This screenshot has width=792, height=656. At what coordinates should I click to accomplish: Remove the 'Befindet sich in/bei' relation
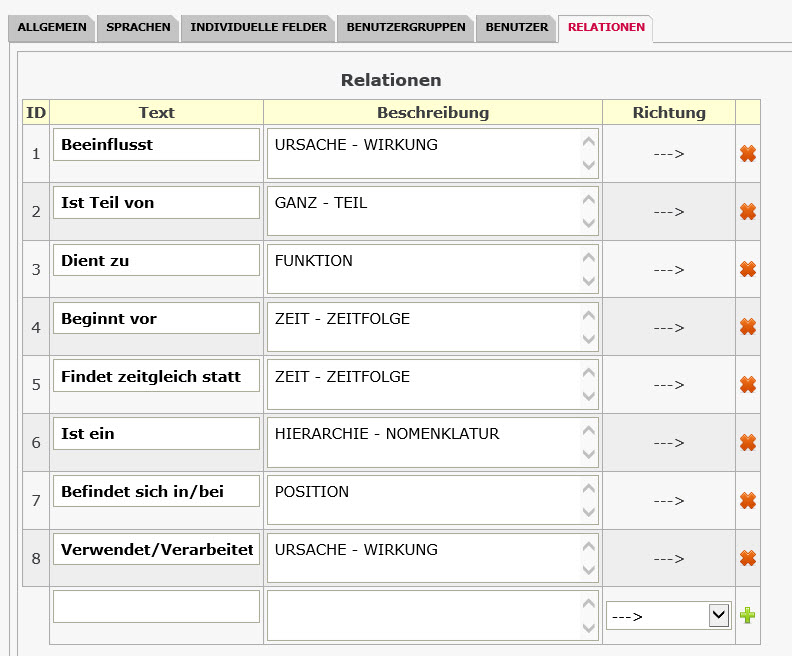tap(747, 500)
